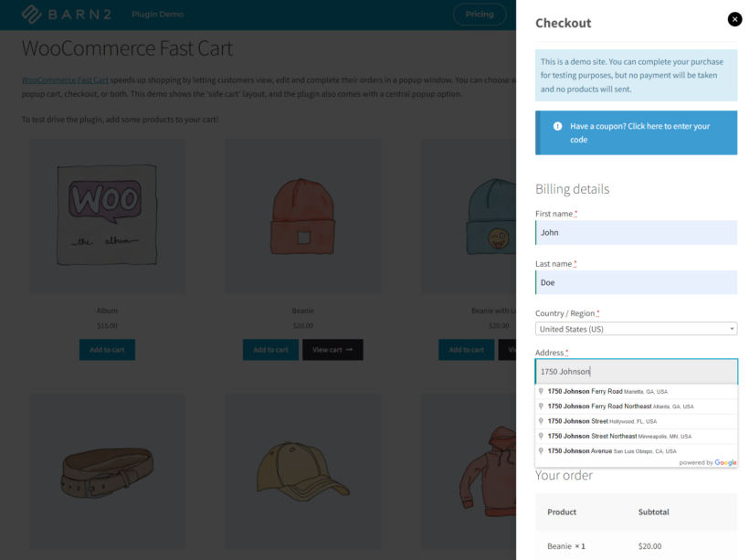The image size is (749, 560).
Task: Open the Country / Region dropdown
Action: point(636,328)
